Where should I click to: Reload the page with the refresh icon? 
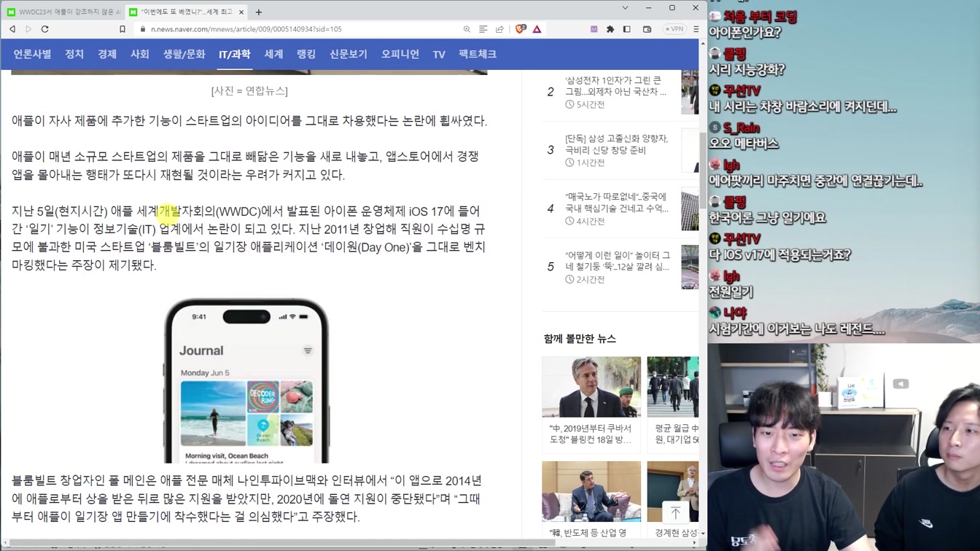(x=45, y=29)
